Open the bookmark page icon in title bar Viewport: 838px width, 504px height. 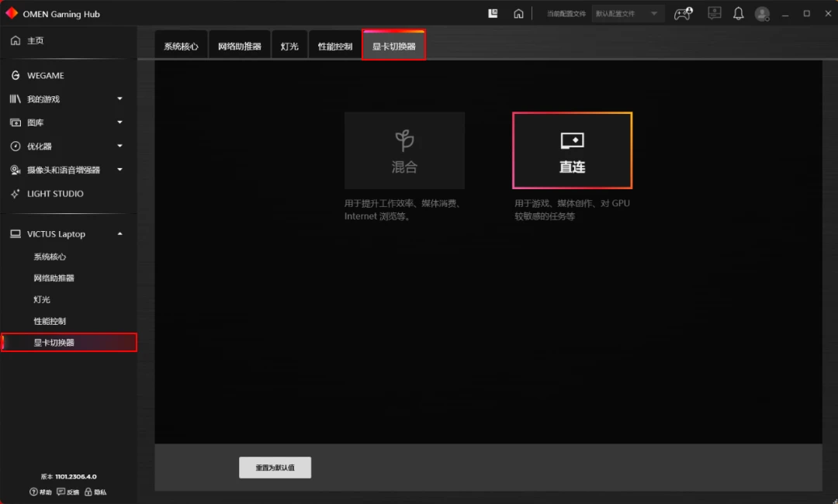493,13
